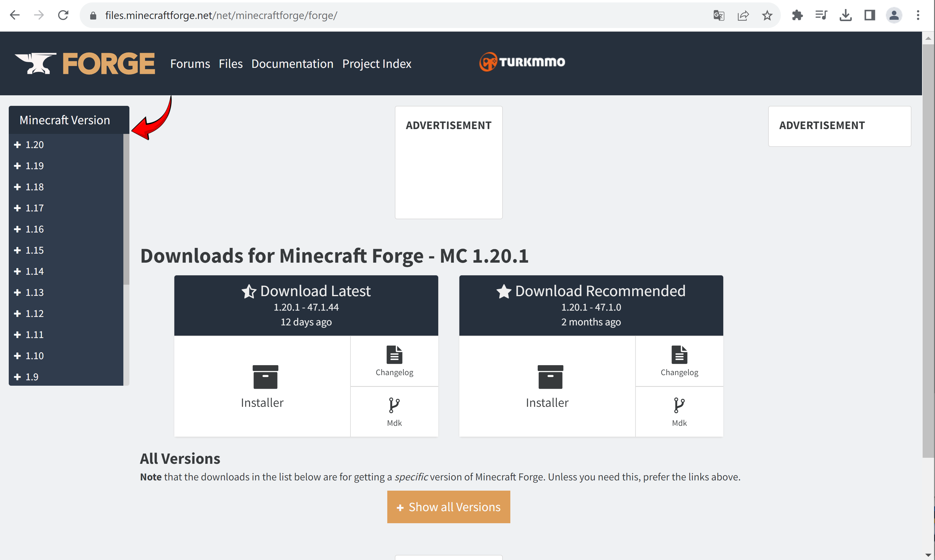This screenshot has width=935, height=560.
Task: Show browser downloads tray
Action: [x=846, y=15]
